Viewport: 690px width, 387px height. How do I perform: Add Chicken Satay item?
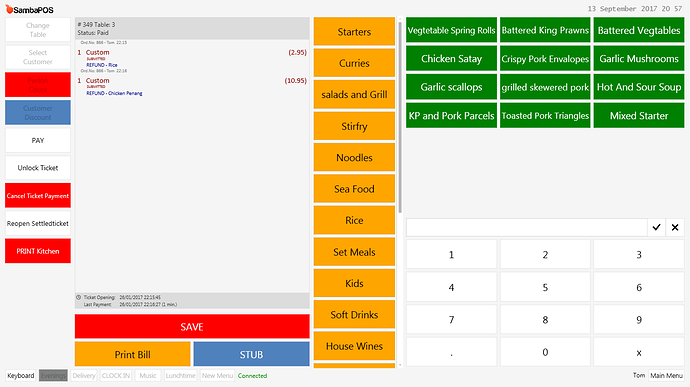coord(451,59)
